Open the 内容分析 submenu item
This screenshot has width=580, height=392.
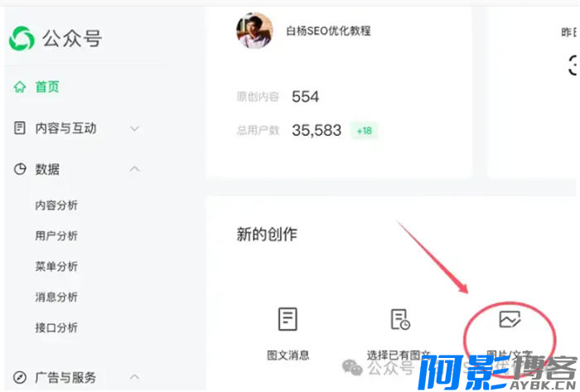click(56, 206)
